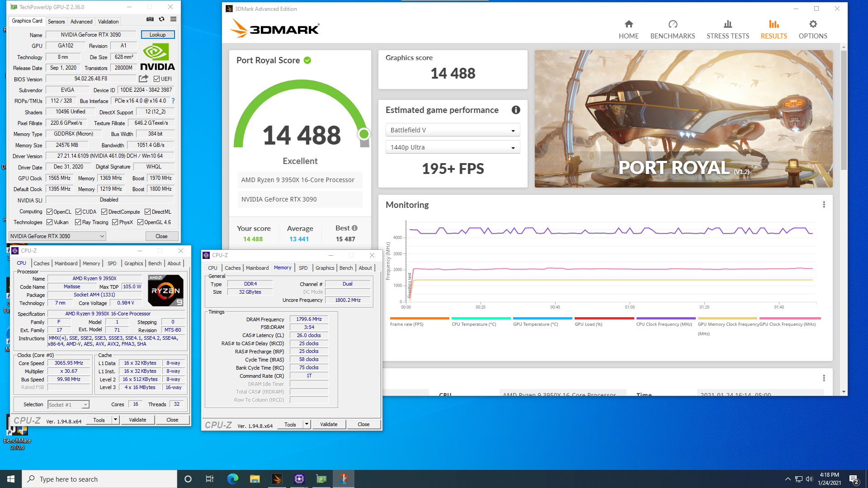
Task: Click Validate in left CPU-Z window
Action: coord(137,420)
